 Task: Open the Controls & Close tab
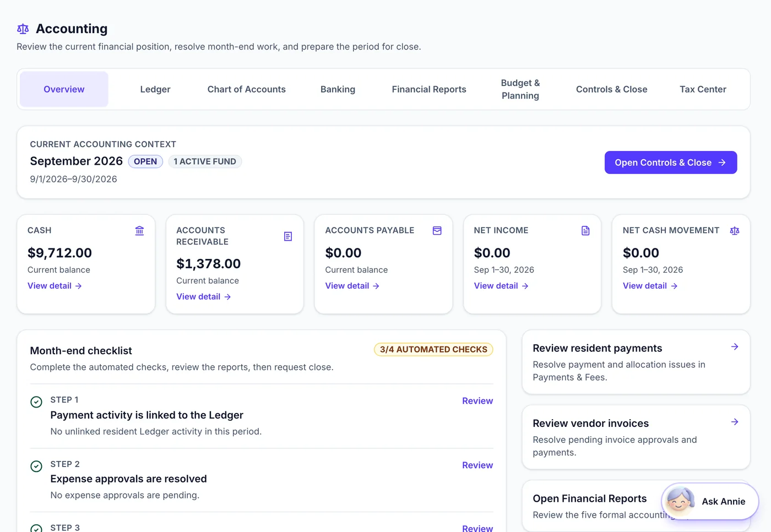click(611, 89)
